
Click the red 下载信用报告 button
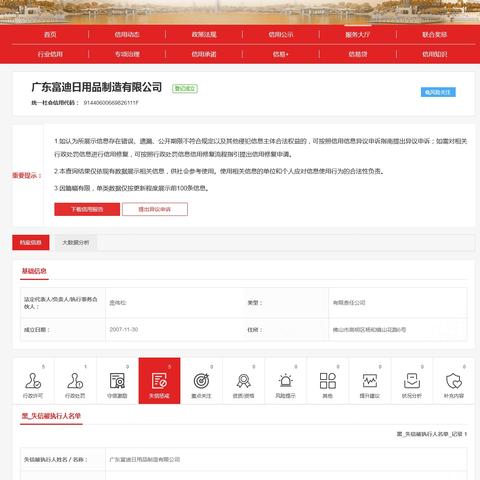click(x=87, y=209)
